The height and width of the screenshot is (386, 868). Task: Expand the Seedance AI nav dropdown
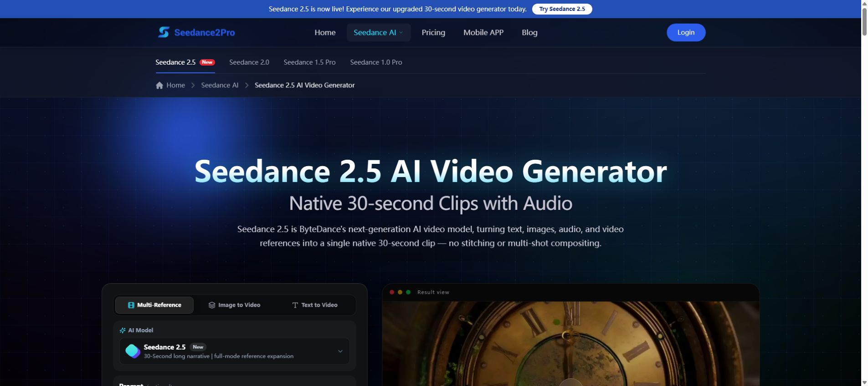(379, 32)
